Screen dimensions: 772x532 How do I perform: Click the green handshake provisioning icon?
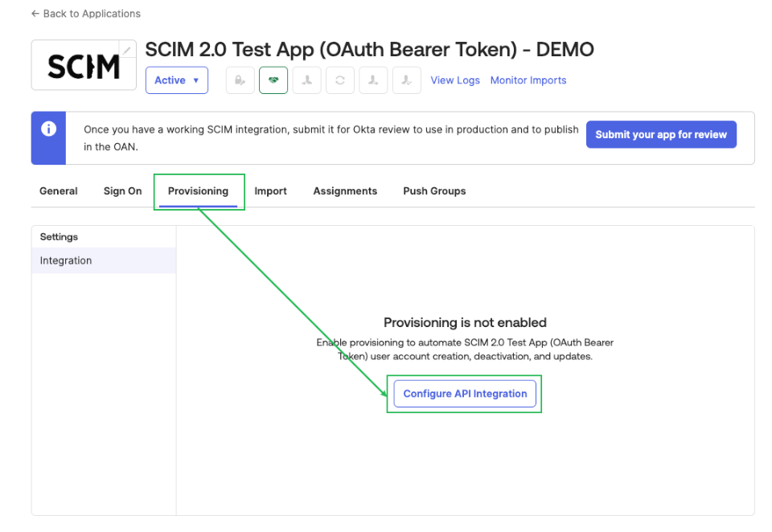pyautogui.click(x=273, y=80)
